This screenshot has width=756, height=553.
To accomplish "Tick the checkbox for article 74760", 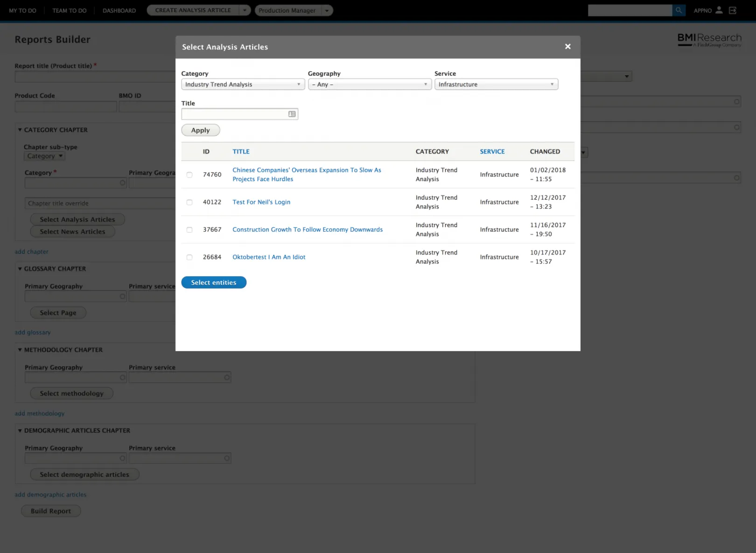I will coord(189,175).
